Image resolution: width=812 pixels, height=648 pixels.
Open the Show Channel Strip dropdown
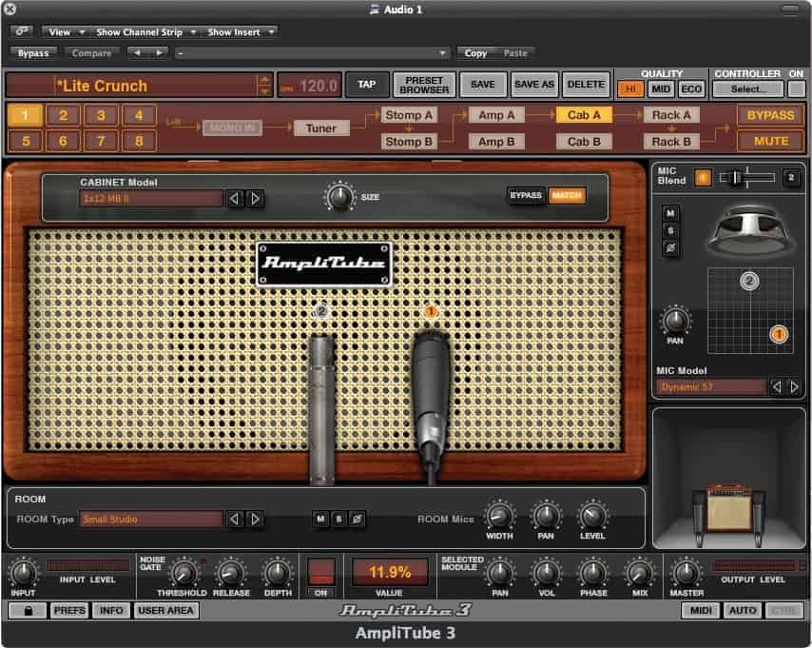point(145,31)
